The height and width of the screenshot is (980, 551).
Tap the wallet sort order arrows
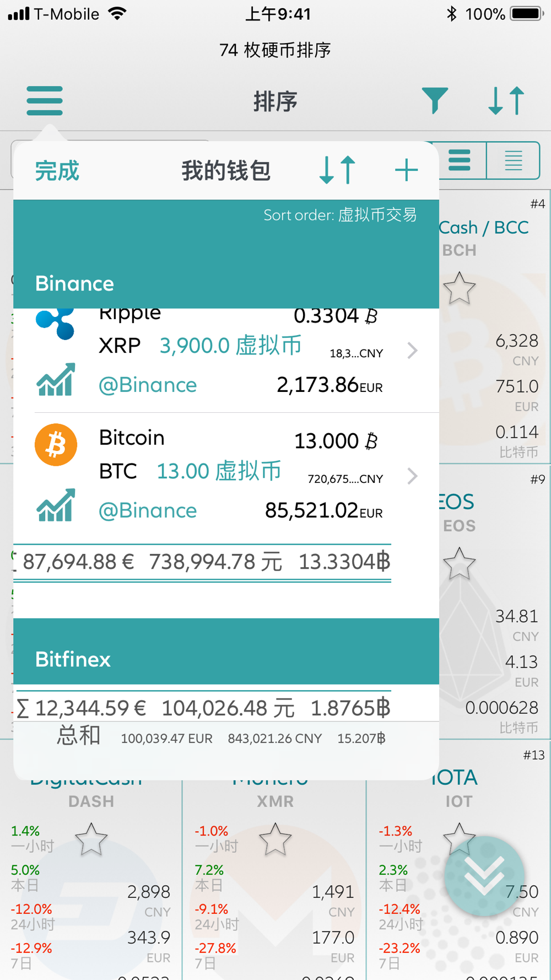[x=337, y=170]
